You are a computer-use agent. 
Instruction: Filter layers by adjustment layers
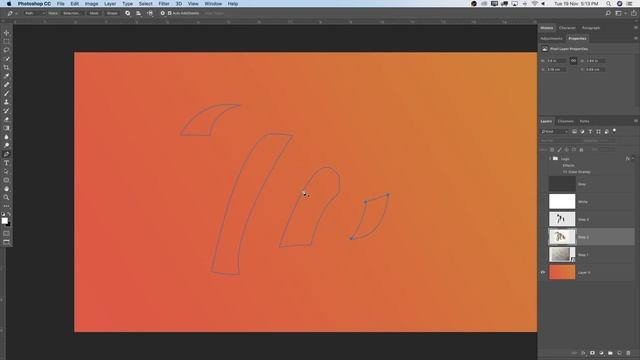click(x=582, y=131)
